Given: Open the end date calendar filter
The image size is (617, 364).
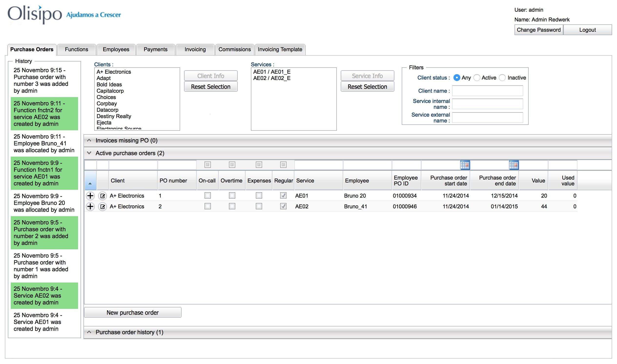Looking at the screenshot, I should tap(514, 165).
